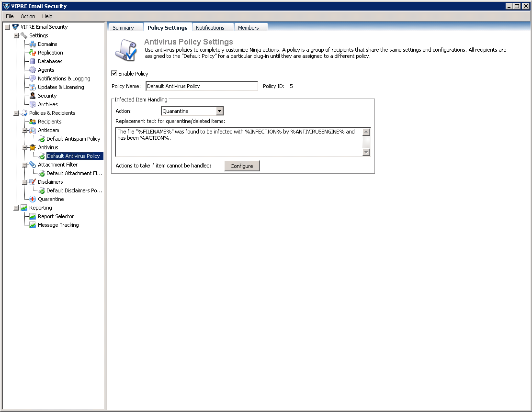Click the Reporting chart icon
The image size is (532, 412).
tap(24, 208)
